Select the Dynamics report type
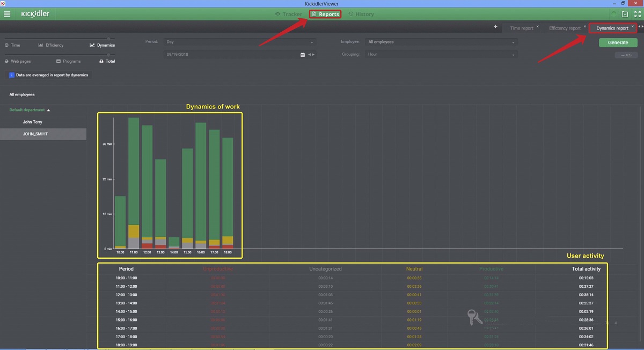 point(103,45)
